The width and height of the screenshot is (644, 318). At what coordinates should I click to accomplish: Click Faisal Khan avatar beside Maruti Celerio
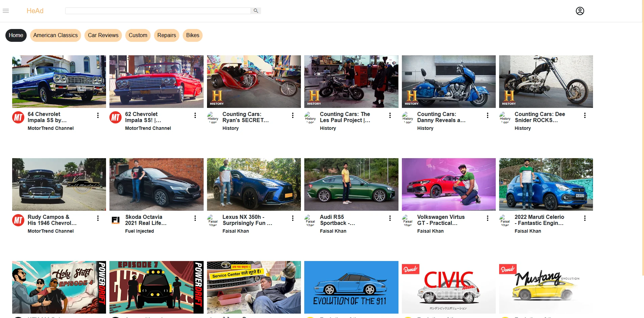(505, 220)
